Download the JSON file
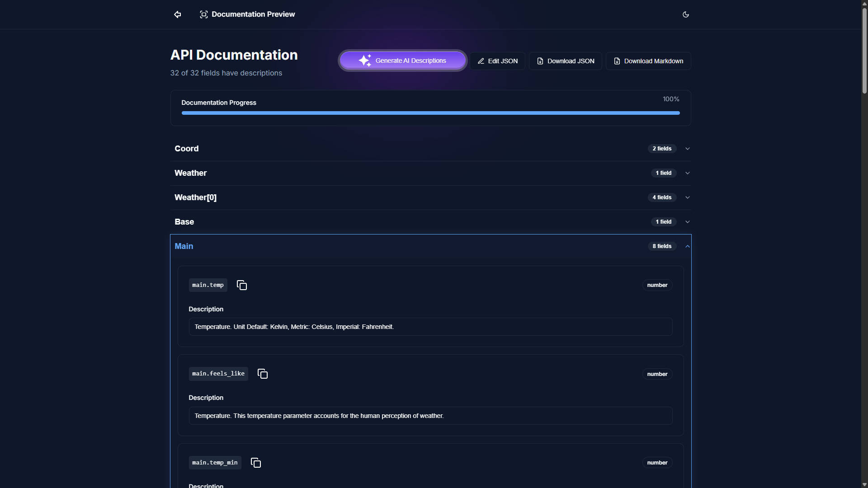This screenshot has width=868, height=488. coord(565,61)
